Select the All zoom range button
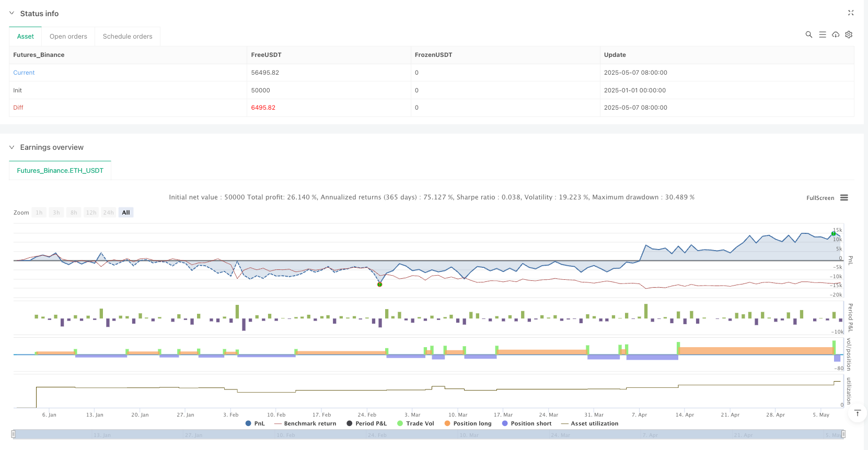This screenshot has width=868, height=450. click(x=126, y=212)
